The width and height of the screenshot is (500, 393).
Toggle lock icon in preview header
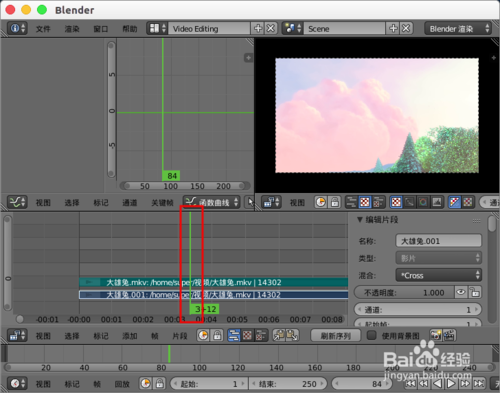point(335,202)
